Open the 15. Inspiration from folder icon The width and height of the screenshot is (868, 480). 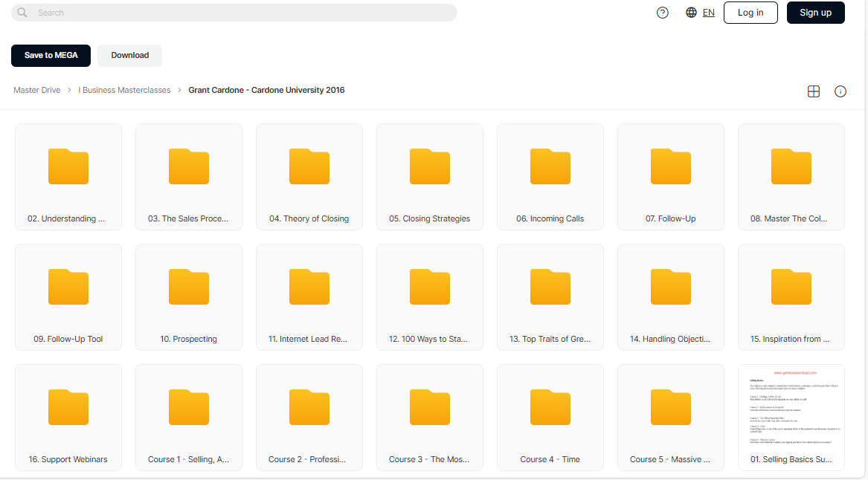click(791, 287)
